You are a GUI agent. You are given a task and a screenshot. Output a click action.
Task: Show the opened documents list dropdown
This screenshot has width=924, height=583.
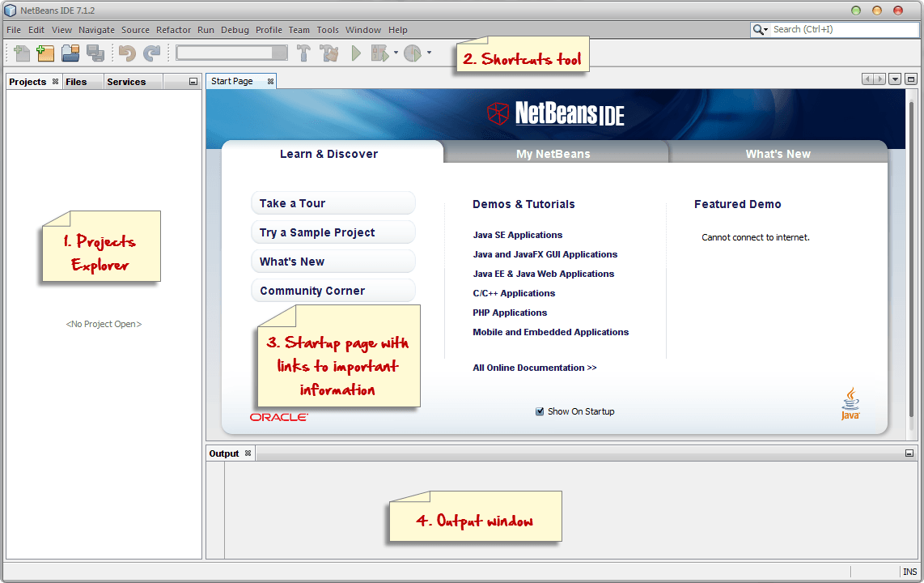click(x=895, y=79)
